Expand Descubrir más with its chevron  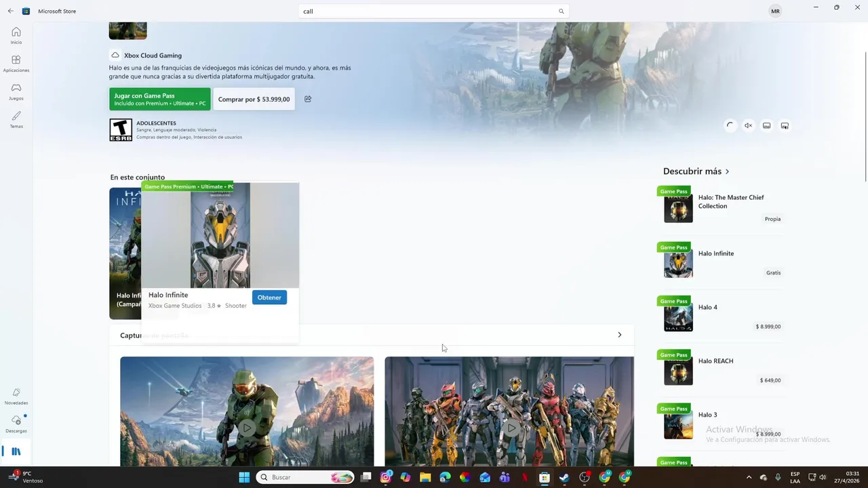pos(727,171)
